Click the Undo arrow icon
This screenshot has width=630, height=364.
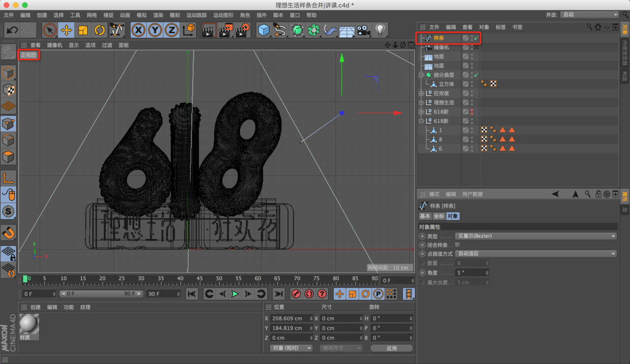[x=12, y=30]
